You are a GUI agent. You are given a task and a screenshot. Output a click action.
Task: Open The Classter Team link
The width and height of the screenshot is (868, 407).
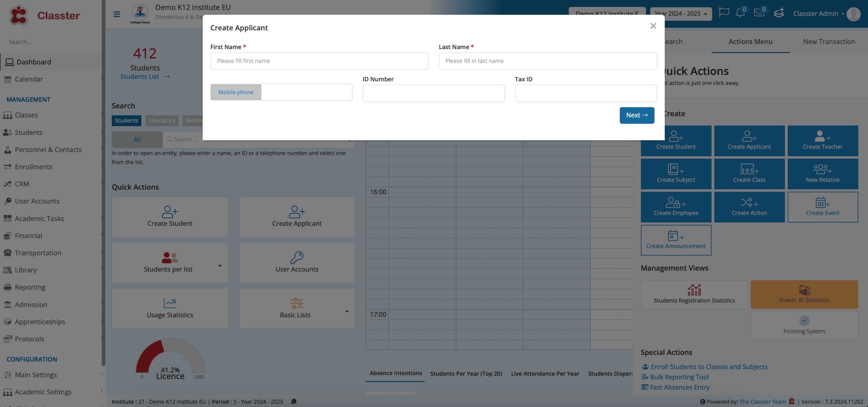pos(763,401)
